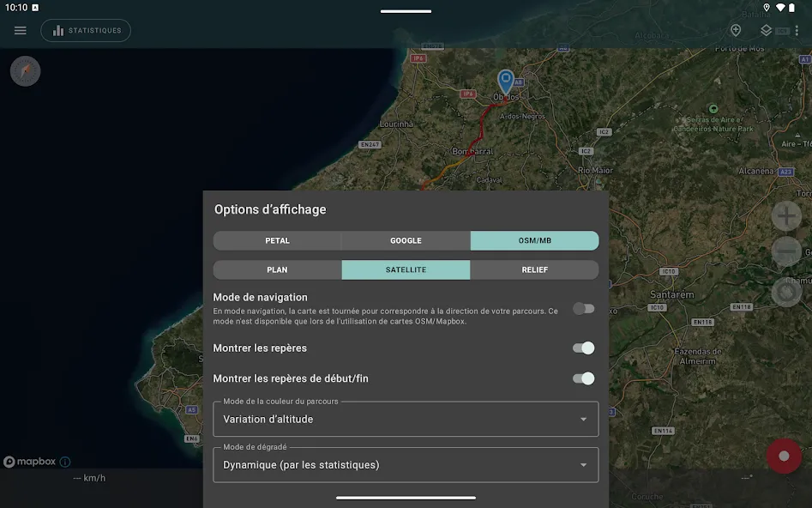Viewport: 812px width, 508px height.
Task: Open the Mode de dégradé dropdown
Action: [406, 465]
